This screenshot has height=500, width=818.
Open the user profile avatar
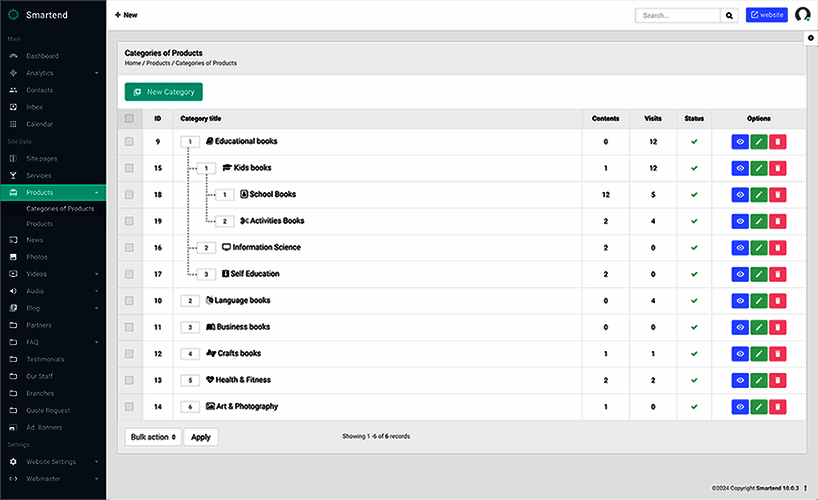(802, 15)
